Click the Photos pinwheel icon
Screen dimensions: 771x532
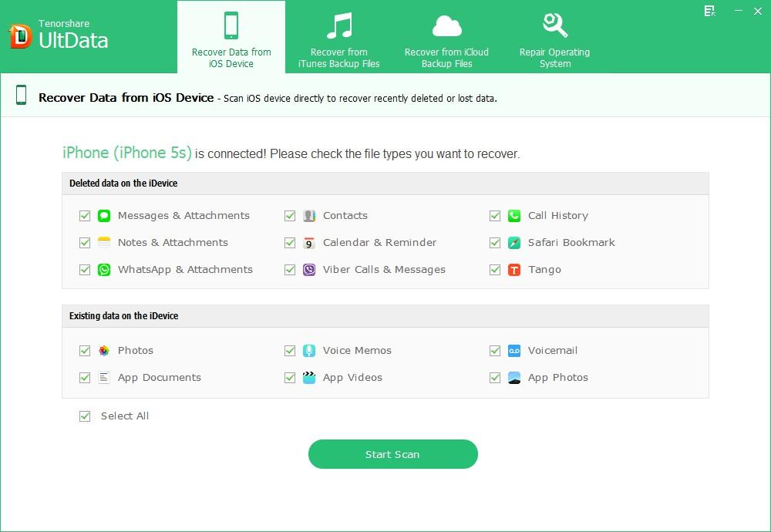(x=104, y=350)
